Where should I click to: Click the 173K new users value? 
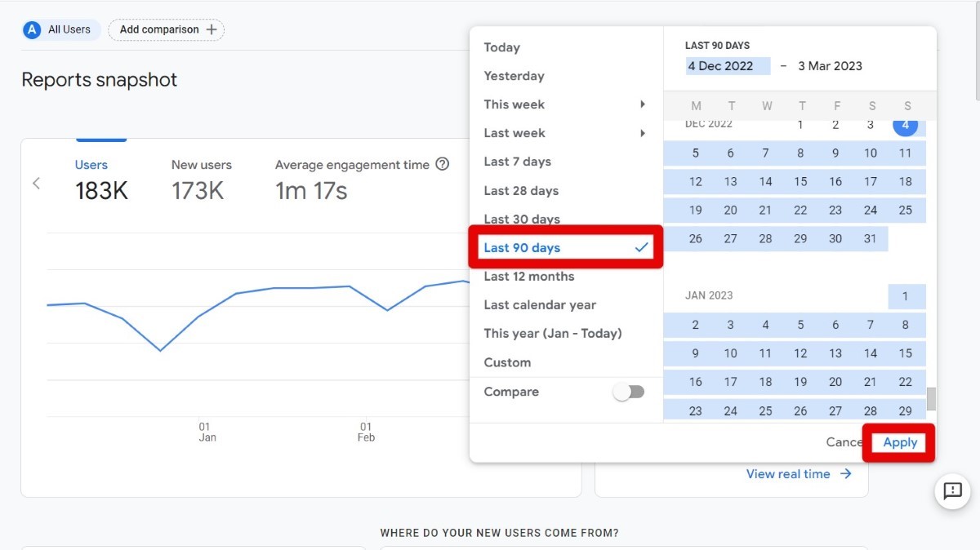[x=198, y=191]
